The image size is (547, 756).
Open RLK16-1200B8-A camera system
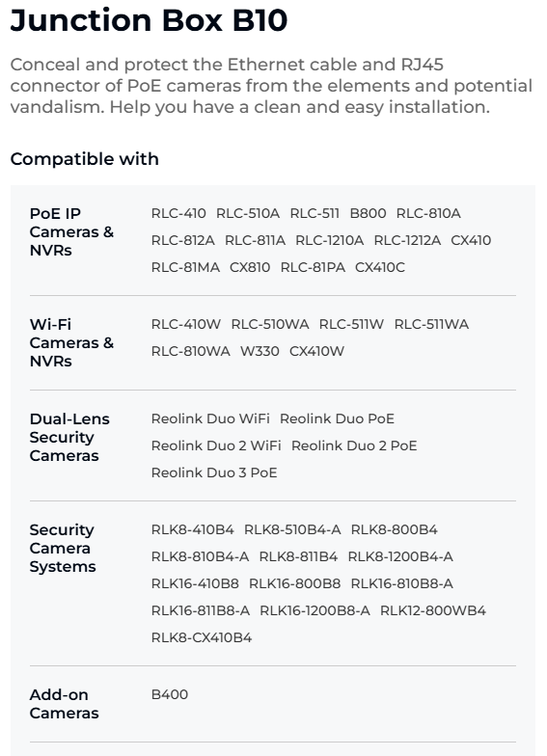pyautogui.click(x=315, y=610)
